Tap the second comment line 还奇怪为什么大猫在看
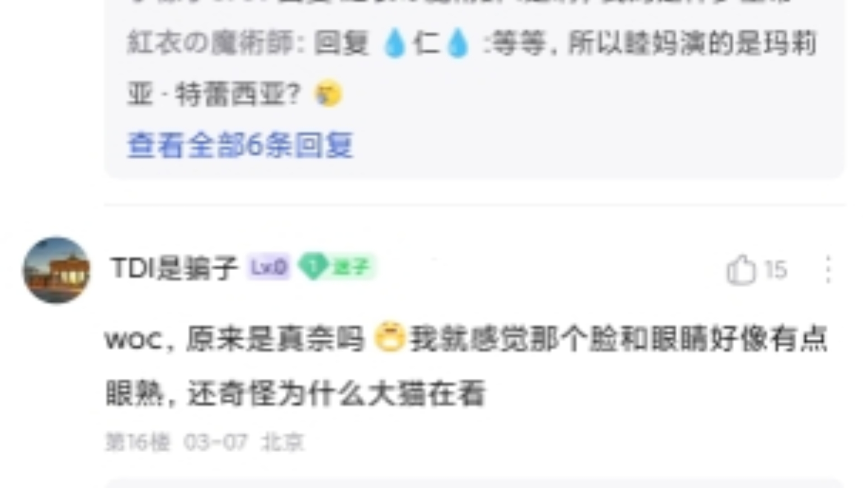The height and width of the screenshot is (488, 868). coord(336,394)
